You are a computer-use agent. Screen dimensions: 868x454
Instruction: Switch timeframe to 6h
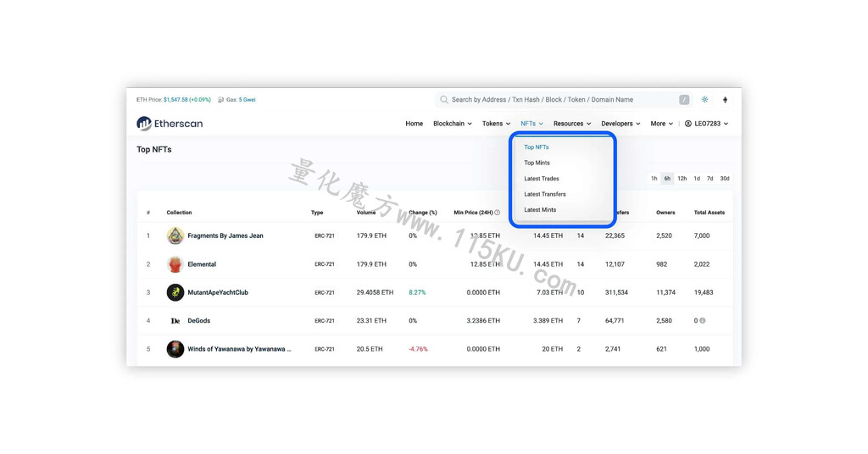(x=667, y=179)
